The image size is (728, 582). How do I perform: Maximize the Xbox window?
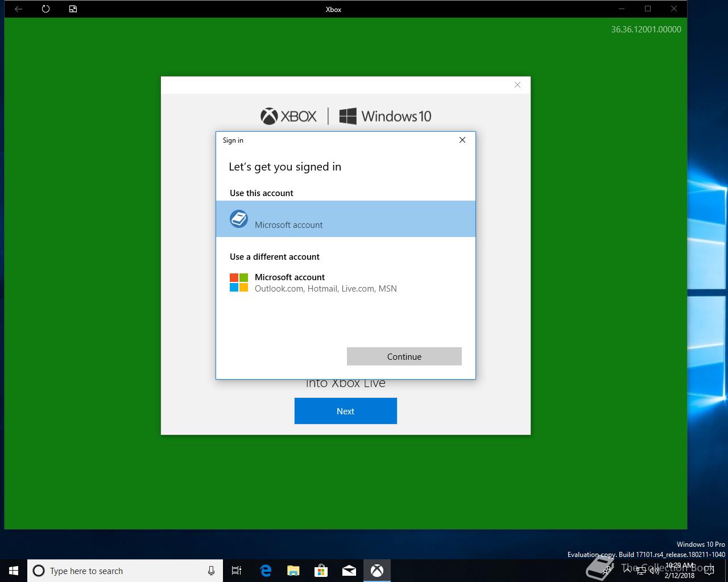click(x=648, y=9)
